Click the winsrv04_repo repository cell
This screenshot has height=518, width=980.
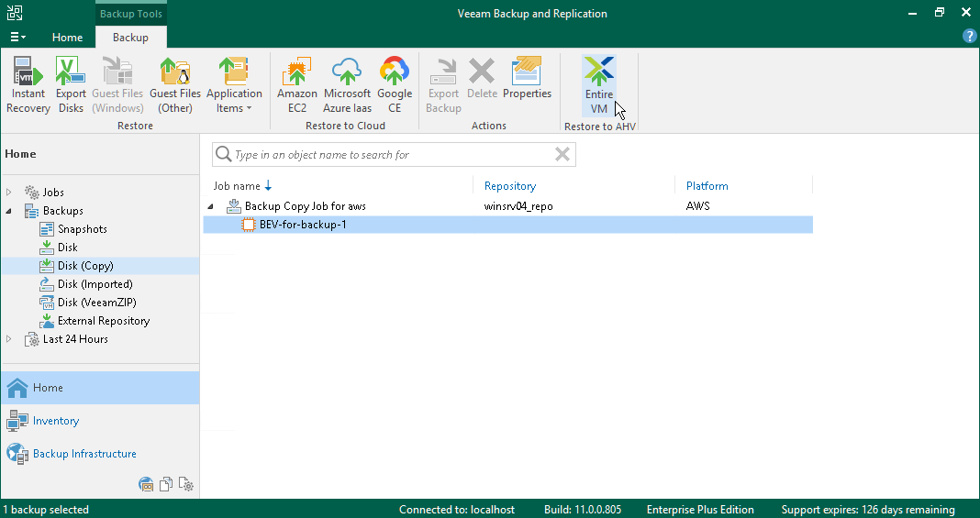pyautogui.click(x=518, y=206)
